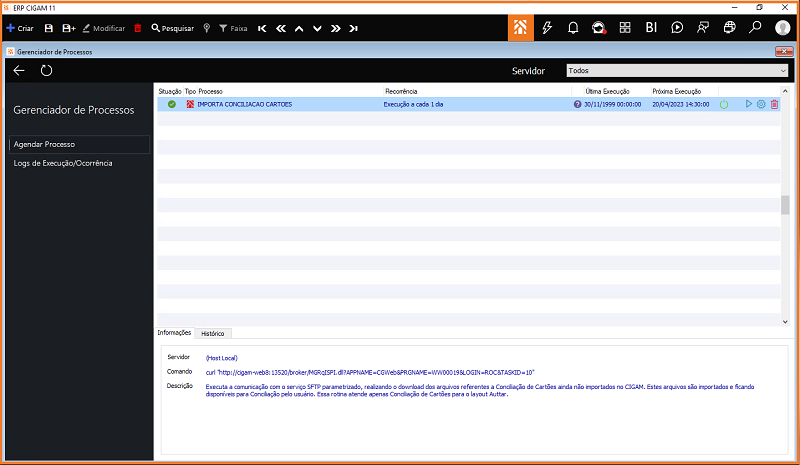The width and height of the screenshot is (800, 465).
Task: Click the process list scrollbar down arrow
Action: (x=785, y=322)
